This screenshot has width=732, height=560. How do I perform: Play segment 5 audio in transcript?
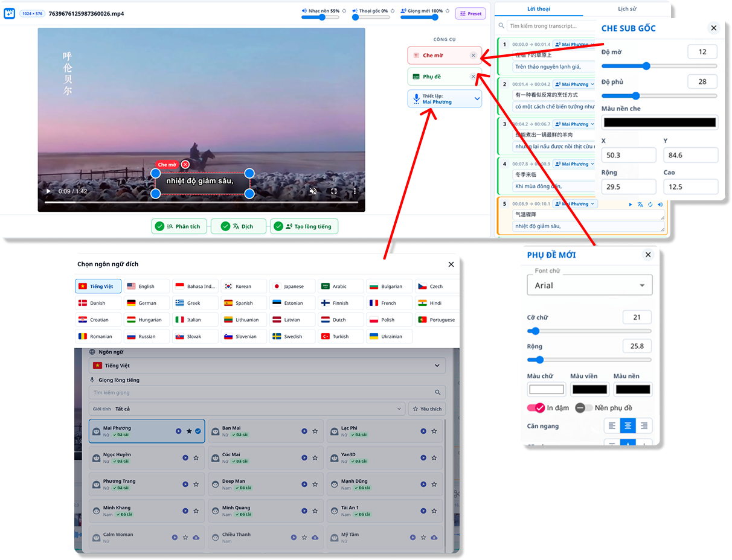point(630,205)
